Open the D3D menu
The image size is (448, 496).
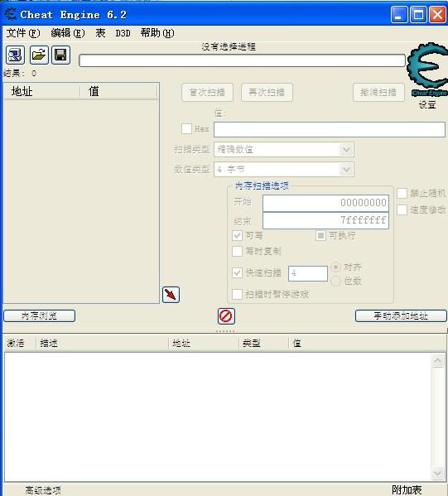point(123,33)
